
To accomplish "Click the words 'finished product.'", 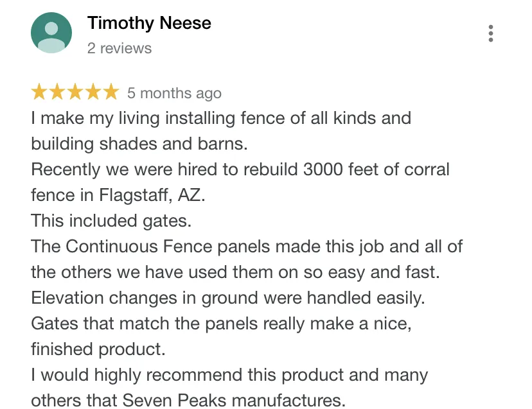I will 98,349.
